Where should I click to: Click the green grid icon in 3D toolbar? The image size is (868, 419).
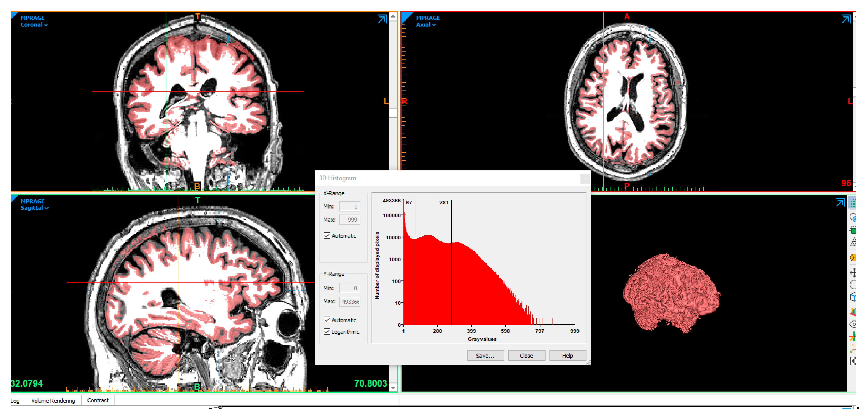click(x=853, y=204)
